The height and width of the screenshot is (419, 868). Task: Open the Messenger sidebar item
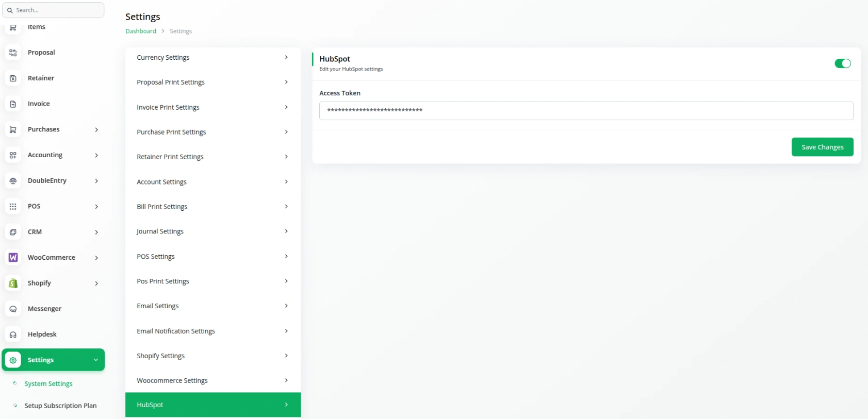coord(53,309)
